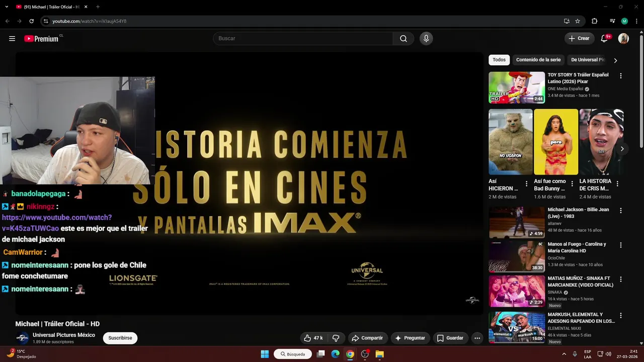Switch to the Michael Tráiler Oficial tab
This screenshot has height=362, width=644.
pos(51,7)
